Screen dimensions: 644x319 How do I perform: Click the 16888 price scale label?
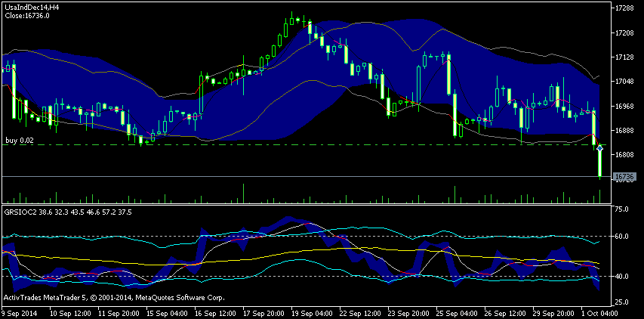coord(624,130)
